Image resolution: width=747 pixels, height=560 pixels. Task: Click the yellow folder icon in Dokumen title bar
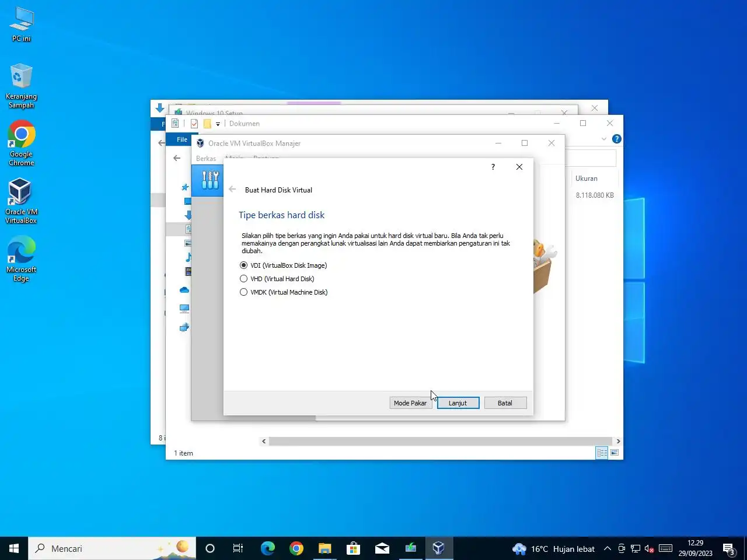coord(207,124)
